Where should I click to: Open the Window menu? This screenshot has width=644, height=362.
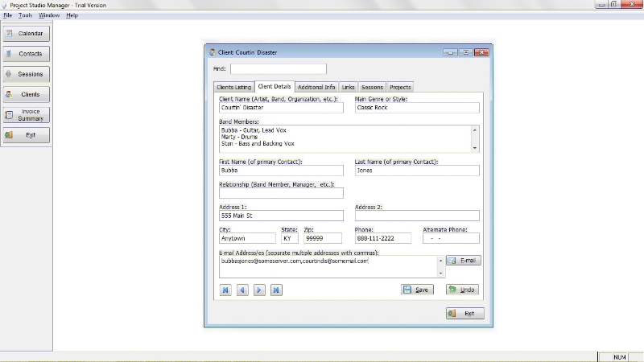pos(49,15)
